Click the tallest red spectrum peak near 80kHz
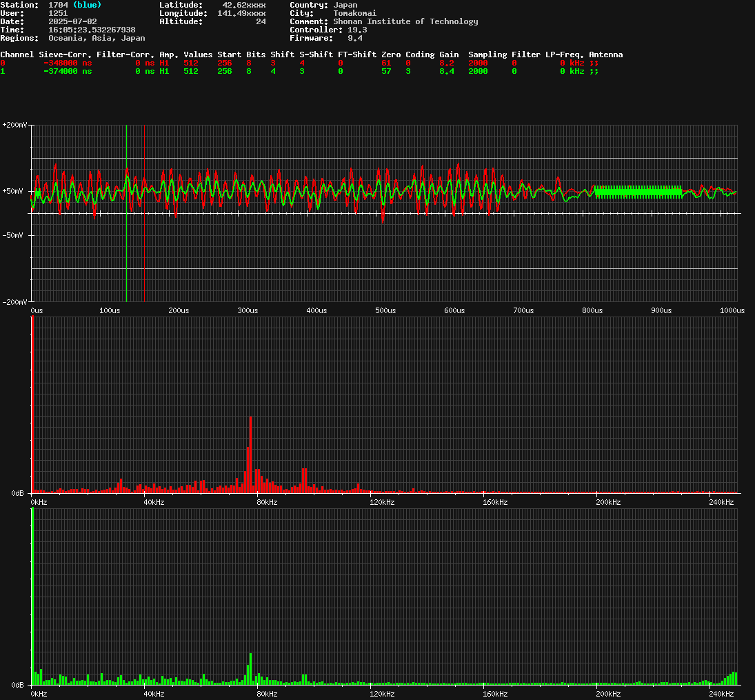This screenshot has width=755, height=700. (251, 454)
